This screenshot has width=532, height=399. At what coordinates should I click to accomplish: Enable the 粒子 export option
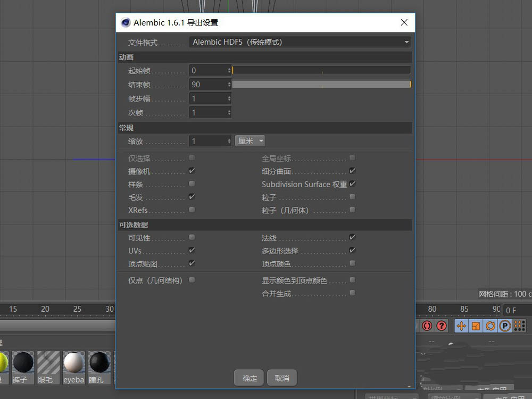pos(352,197)
